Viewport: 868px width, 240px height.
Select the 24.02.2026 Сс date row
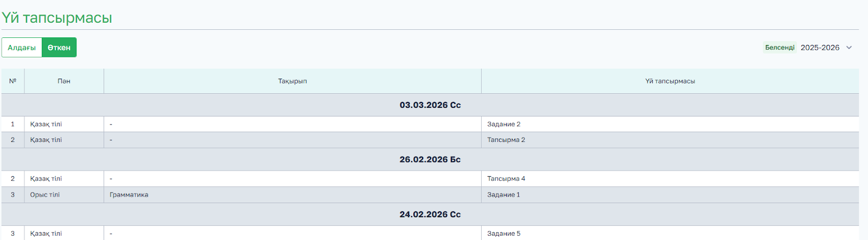coord(430,215)
